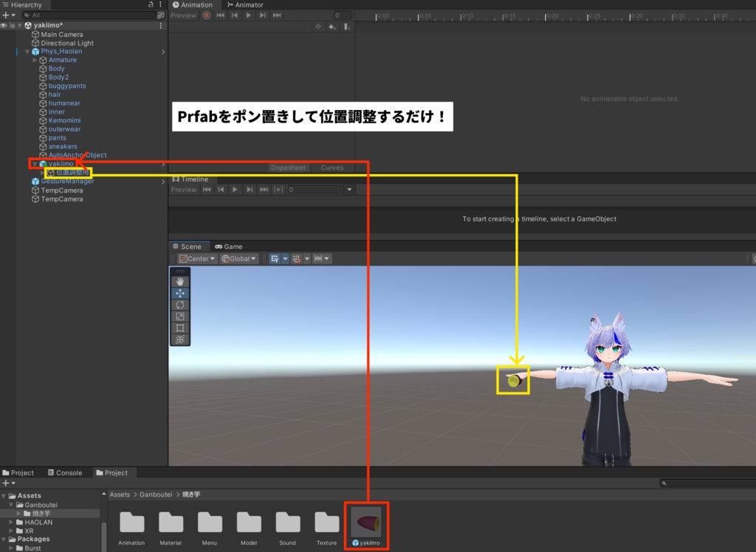The width and height of the screenshot is (756, 552).
Task: Select the Scale tool
Action: point(180,316)
